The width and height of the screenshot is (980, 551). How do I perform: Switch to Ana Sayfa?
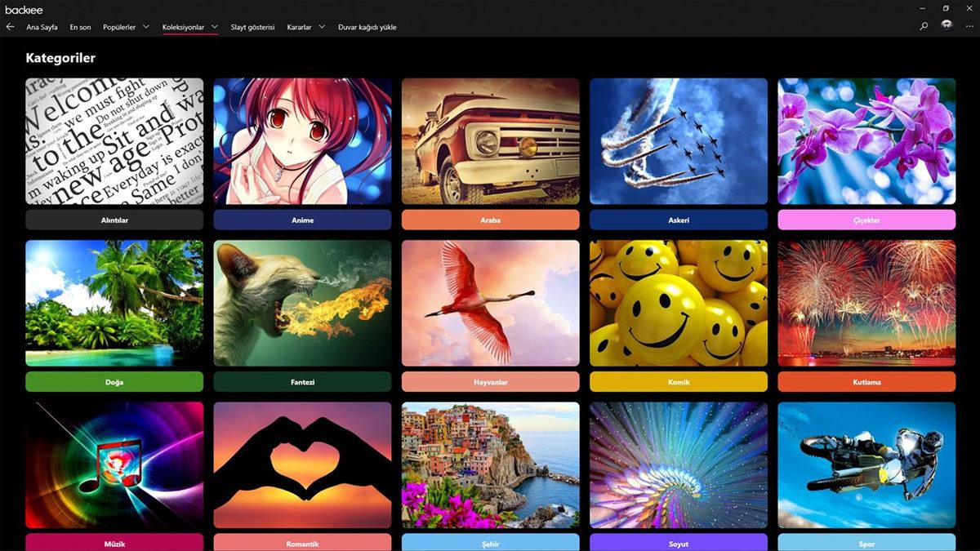(x=42, y=26)
